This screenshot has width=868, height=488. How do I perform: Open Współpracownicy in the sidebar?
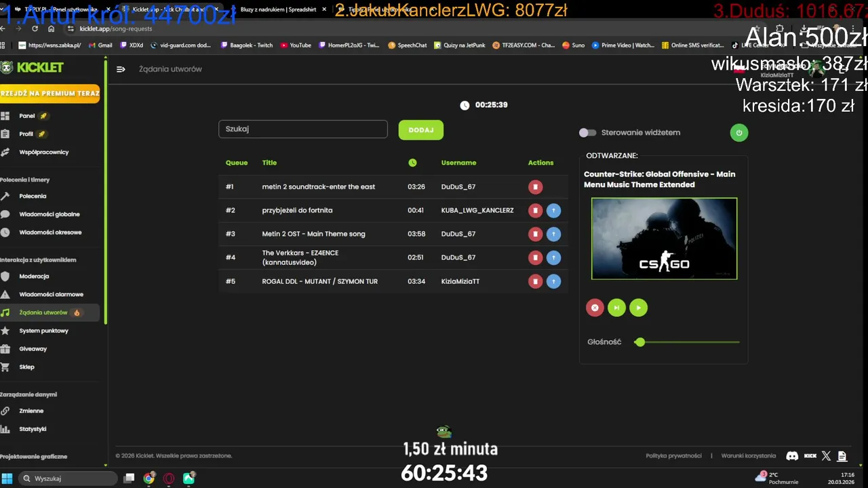click(43, 152)
